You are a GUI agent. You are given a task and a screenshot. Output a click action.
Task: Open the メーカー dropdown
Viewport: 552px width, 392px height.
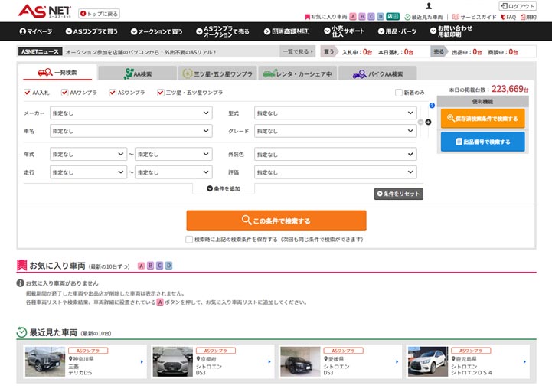pos(130,113)
